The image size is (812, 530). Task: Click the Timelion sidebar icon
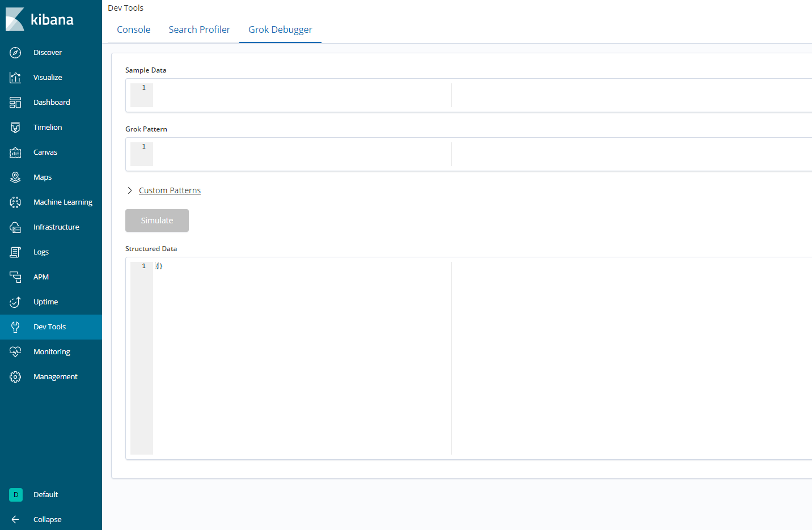coord(15,128)
